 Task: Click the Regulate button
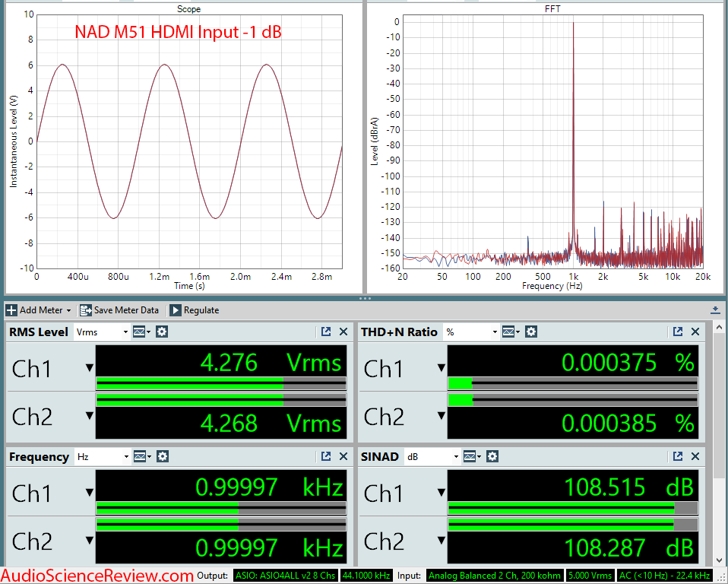(195, 310)
